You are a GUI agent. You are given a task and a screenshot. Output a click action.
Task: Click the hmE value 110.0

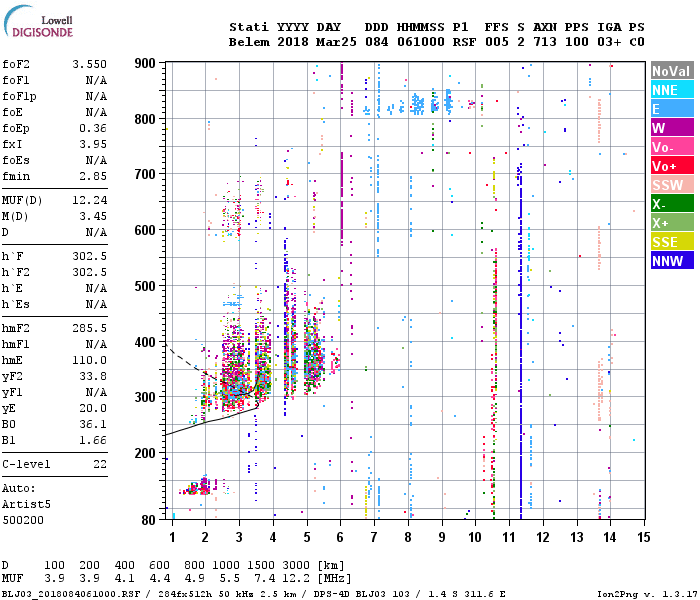pos(90,360)
